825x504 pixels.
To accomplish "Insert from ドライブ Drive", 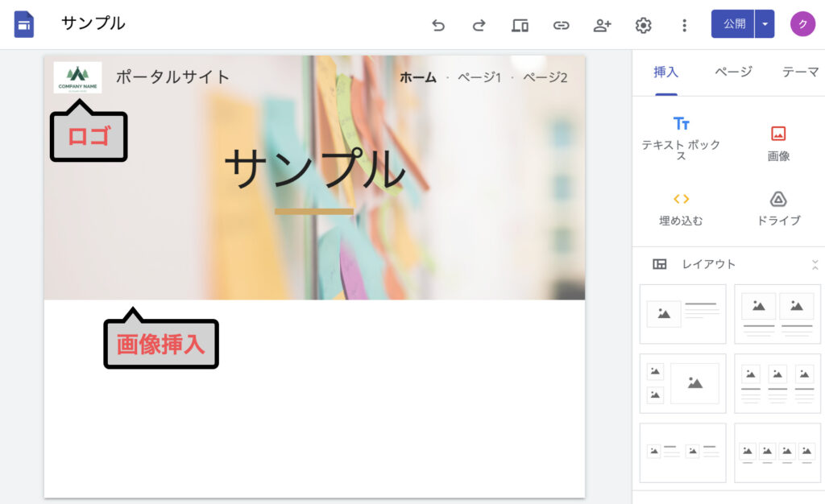I will (x=778, y=208).
